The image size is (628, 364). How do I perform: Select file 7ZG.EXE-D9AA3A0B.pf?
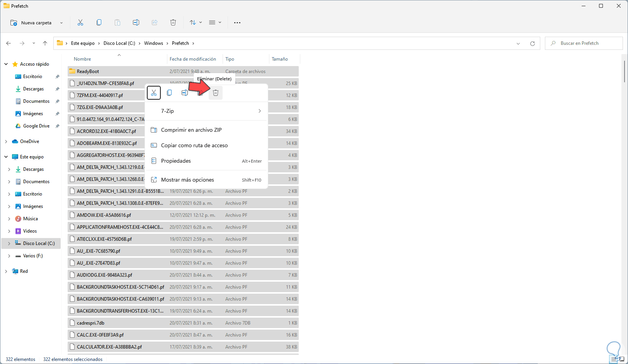coord(100,107)
